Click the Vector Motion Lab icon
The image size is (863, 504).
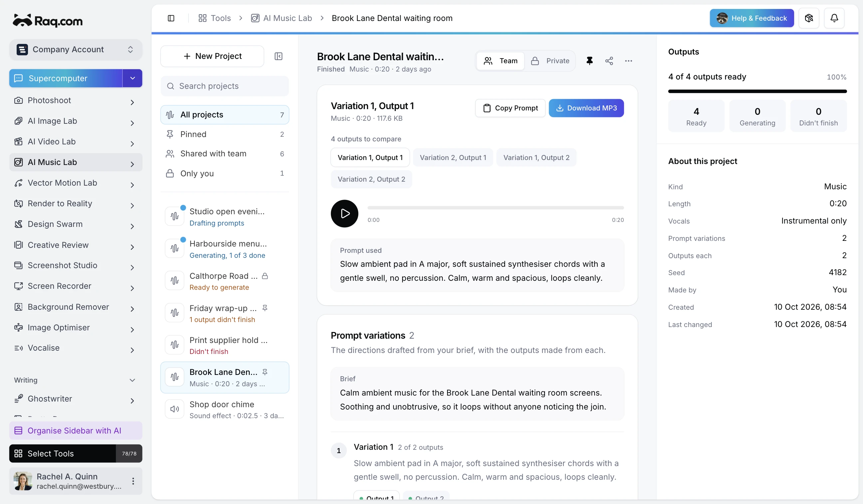click(x=19, y=183)
